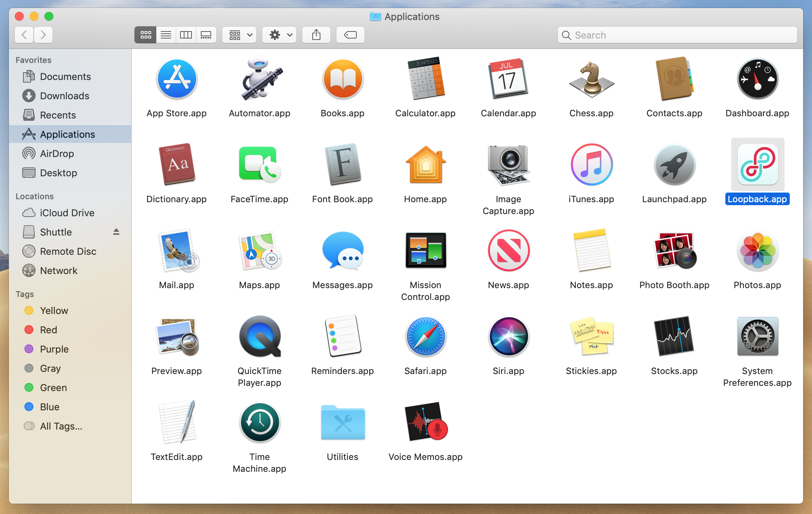Select the Photo Booth app icon
The width and height of the screenshot is (812, 514).
click(675, 251)
